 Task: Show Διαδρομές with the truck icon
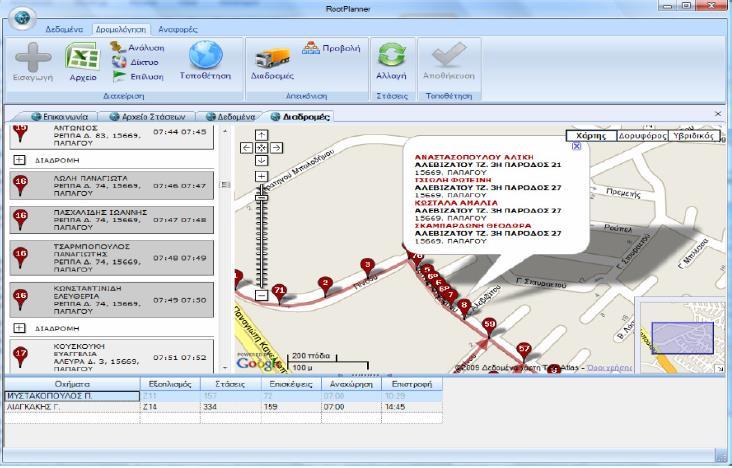tap(272, 58)
